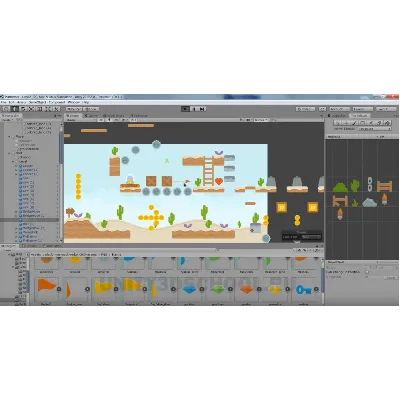
Task: Click the Step frame button
Action: tap(202, 109)
